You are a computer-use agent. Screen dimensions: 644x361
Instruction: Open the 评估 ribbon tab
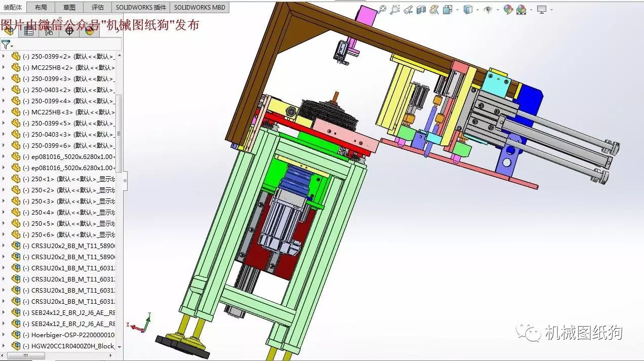98,8
